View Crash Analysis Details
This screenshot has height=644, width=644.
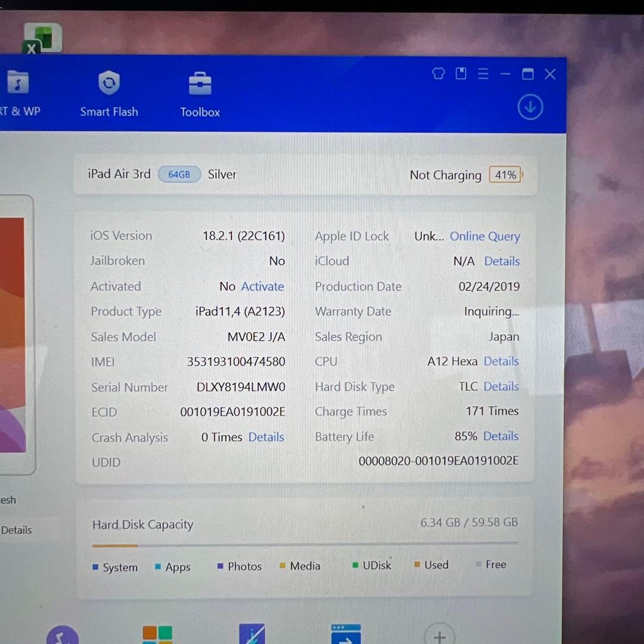(266, 437)
